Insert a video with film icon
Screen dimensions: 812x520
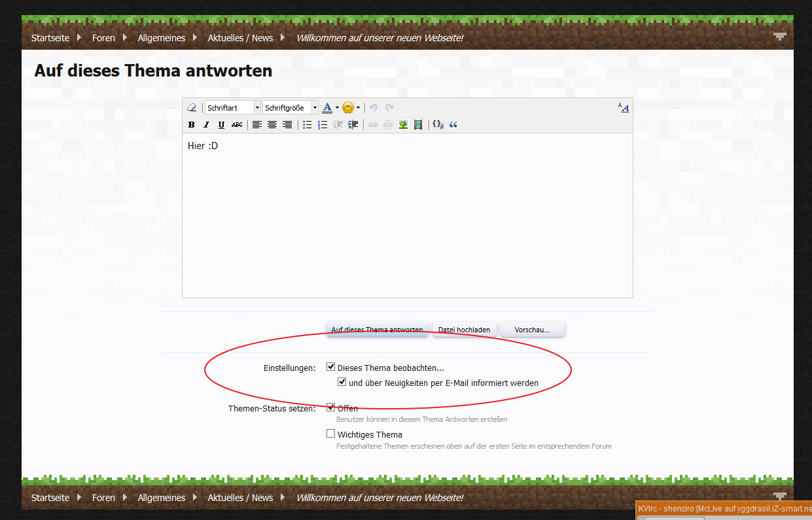point(418,125)
